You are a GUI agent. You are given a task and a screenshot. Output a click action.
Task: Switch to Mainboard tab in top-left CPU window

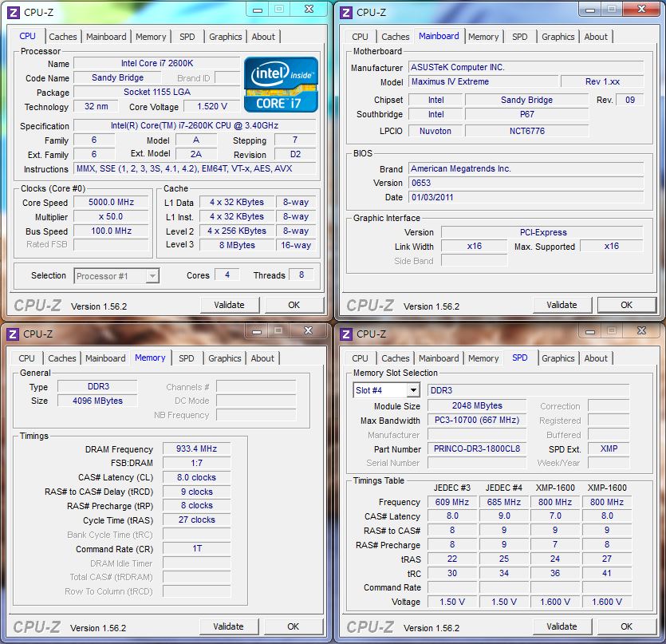[106, 37]
